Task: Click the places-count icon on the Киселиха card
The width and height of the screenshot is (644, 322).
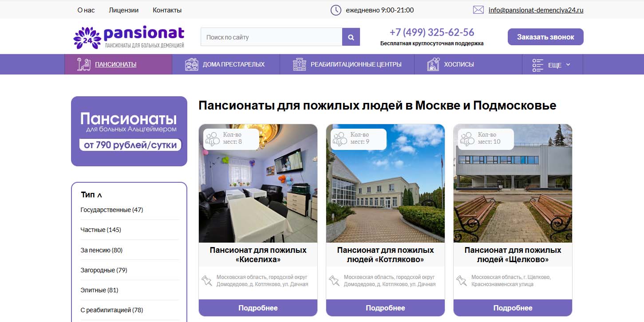Action: [213, 139]
